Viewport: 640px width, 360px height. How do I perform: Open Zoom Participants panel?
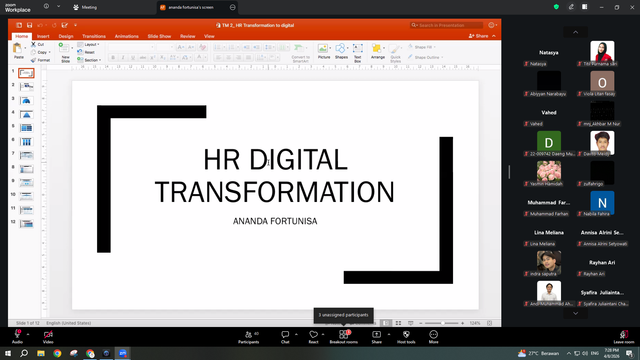click(x=249, y=337)
